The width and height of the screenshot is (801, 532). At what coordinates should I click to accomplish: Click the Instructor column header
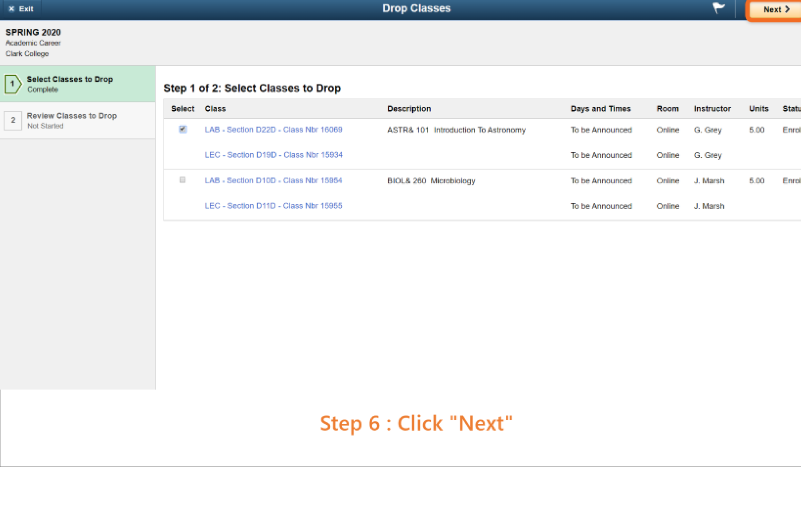tap(712, 109)
